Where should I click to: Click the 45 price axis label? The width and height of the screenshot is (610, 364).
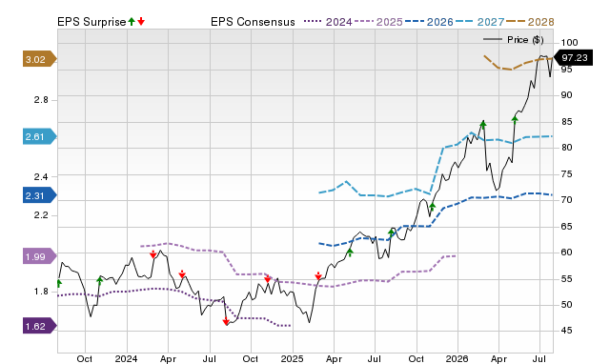tap(566, 331)
